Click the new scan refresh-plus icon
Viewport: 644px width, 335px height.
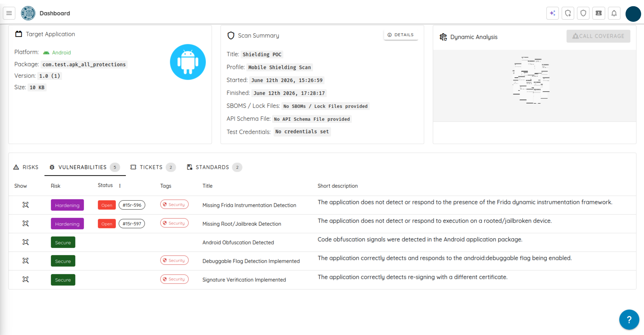click(x=568, y=13)
